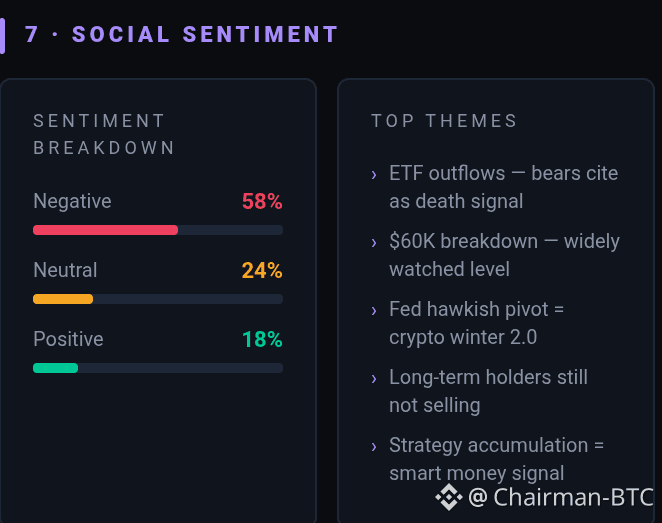662x523 pixels.
Task: Click the red Negative sentiment progress bar
Action: pyautogui.click(x=106, y=230)
